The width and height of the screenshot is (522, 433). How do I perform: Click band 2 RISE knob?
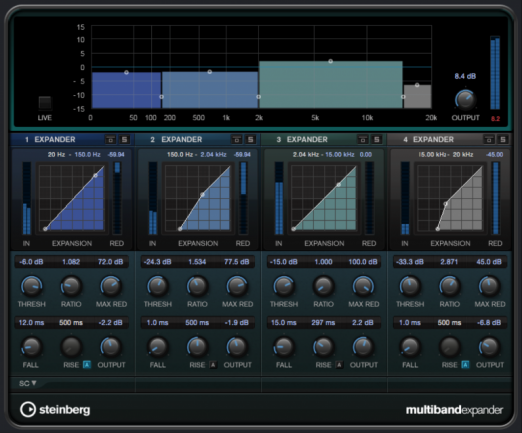(197, 347)
